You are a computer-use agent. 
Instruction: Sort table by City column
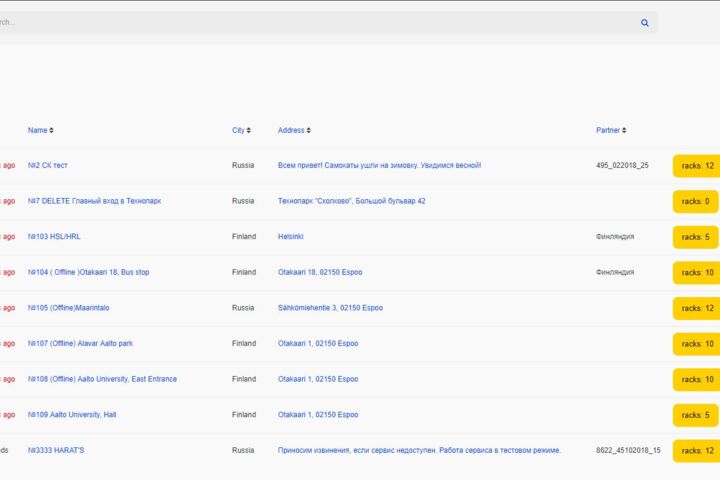point(241,130)
